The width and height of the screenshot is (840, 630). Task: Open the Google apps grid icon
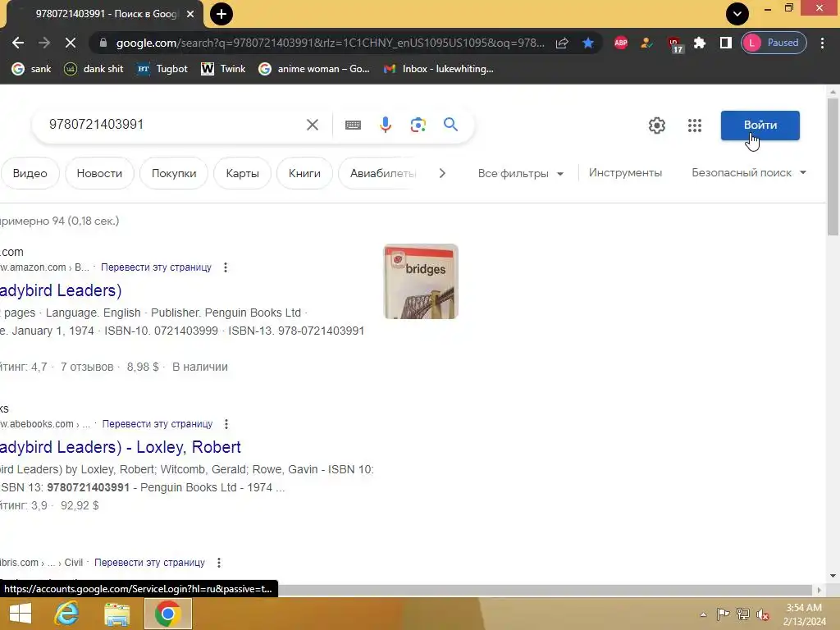694,126
